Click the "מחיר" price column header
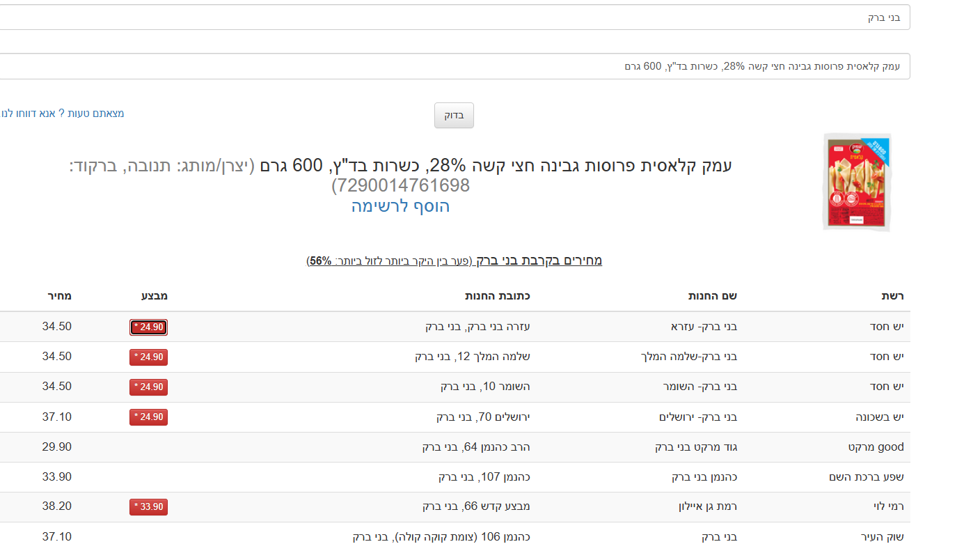980x551 pixels. point(59,296)
